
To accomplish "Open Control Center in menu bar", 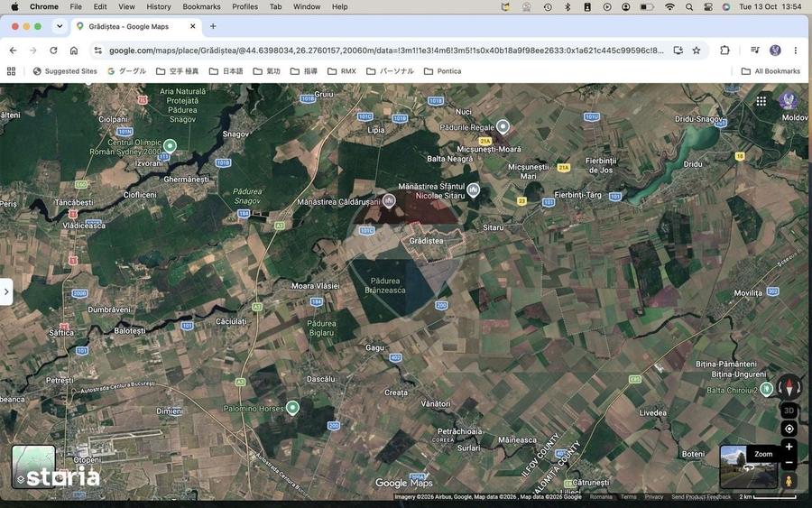I will (x=708, y=6).
